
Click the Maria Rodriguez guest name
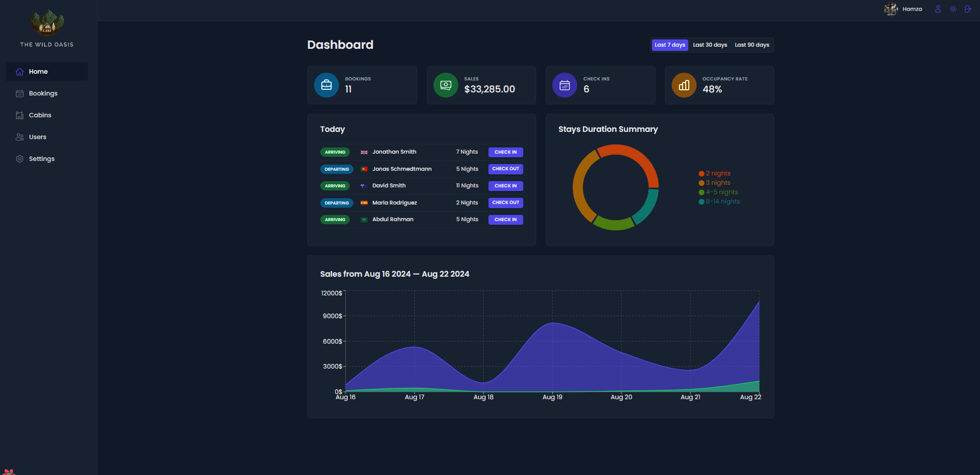394,203
